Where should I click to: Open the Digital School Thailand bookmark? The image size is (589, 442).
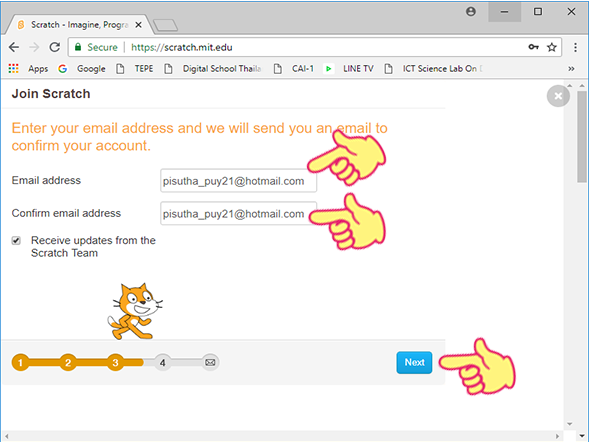[x=213, y=68]
